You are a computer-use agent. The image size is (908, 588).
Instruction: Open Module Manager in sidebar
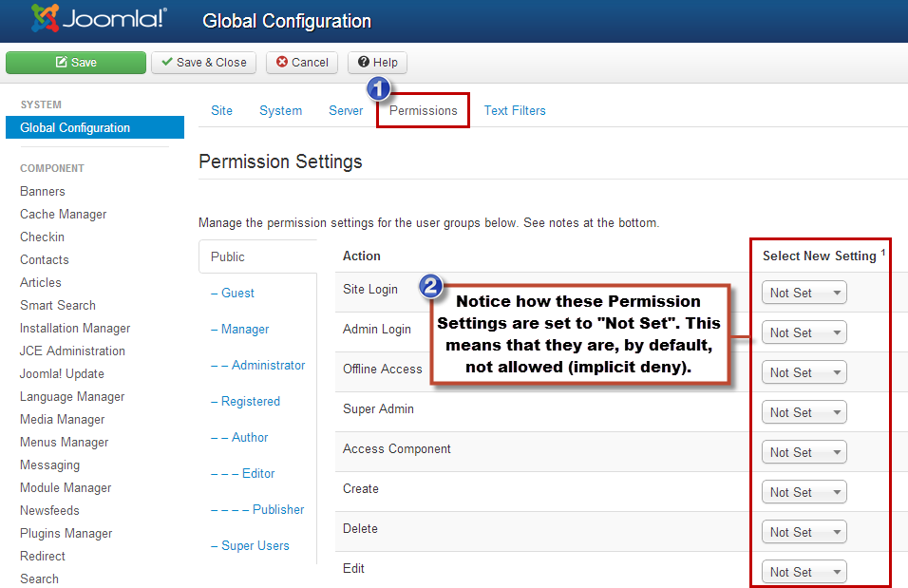click(66, 487)
